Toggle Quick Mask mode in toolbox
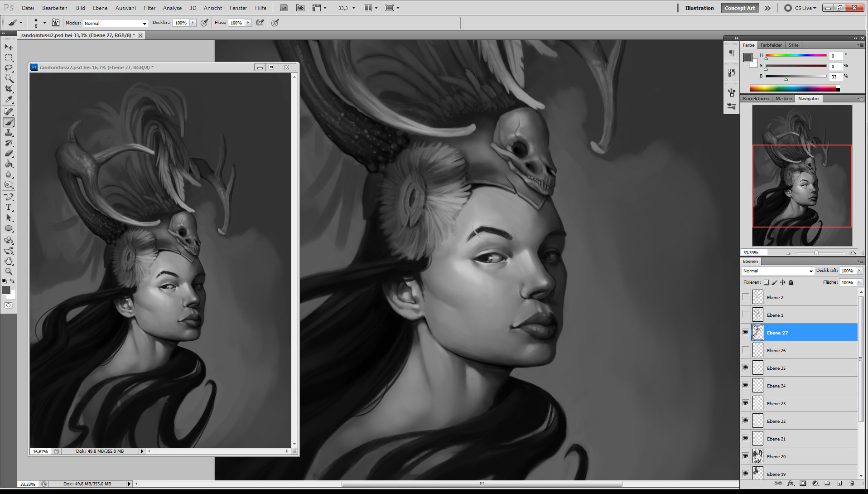 coord(9,305)
